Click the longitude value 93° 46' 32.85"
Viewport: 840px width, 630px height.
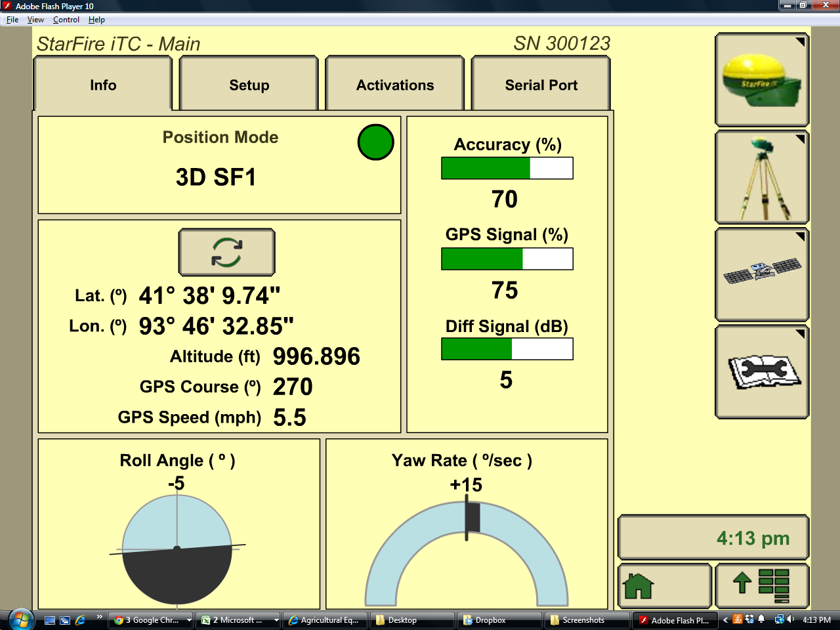[217, 326]
